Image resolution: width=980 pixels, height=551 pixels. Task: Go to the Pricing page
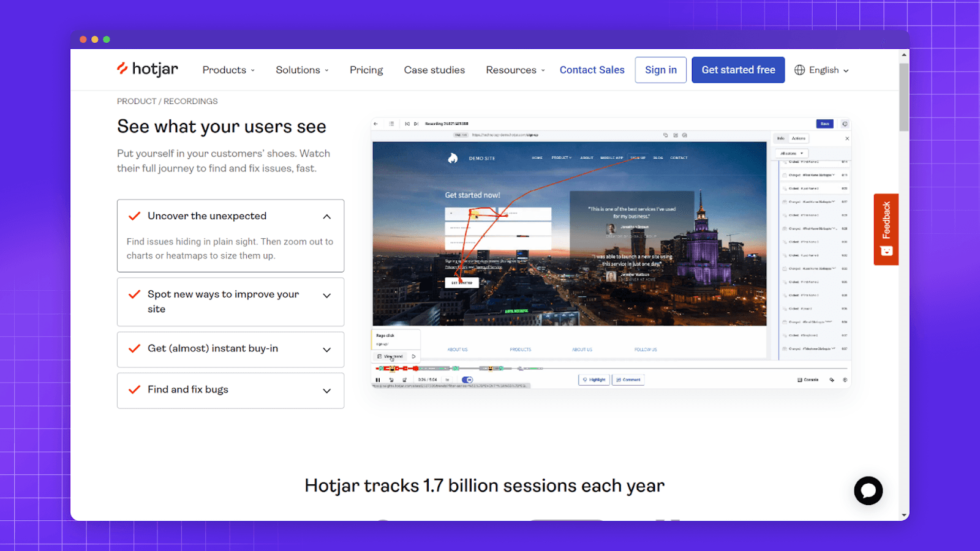click(x=366, y=70)
